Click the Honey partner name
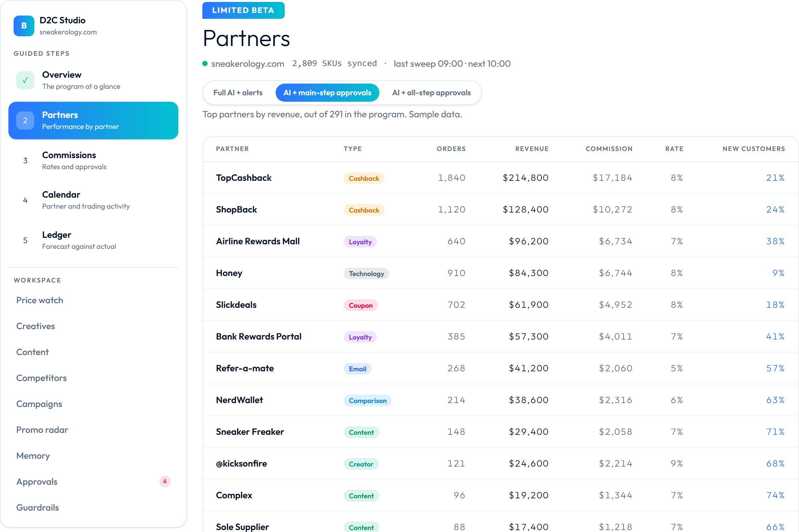Screen dimensions: 799x532 [x=229, y=273]
